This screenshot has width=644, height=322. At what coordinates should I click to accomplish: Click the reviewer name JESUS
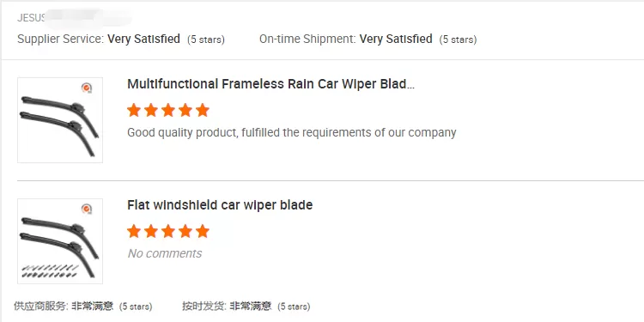(31, 19)
